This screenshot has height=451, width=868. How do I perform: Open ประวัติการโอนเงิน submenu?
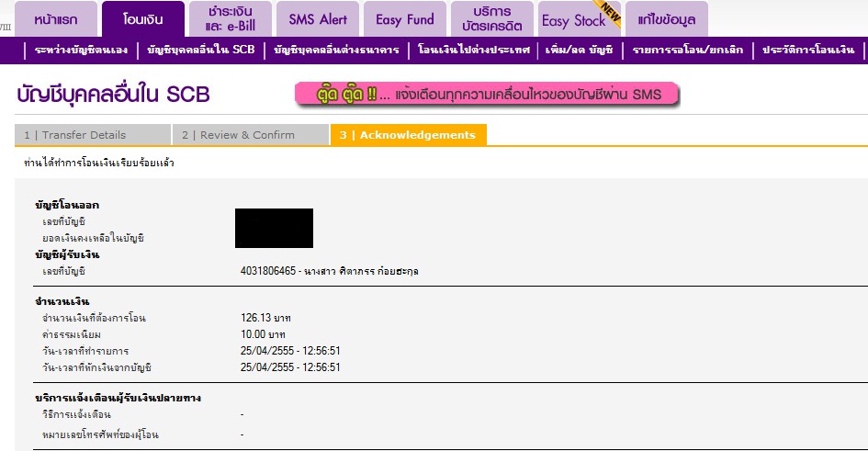808,50
